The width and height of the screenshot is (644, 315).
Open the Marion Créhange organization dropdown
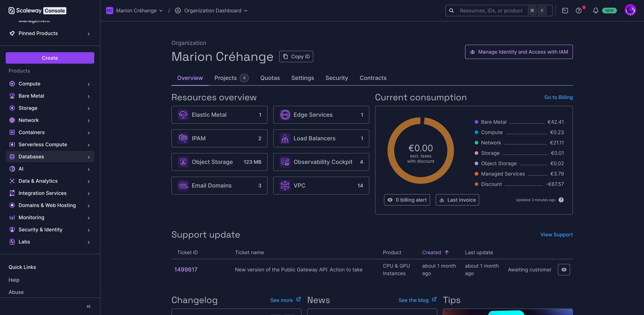(x=134, y=11)
